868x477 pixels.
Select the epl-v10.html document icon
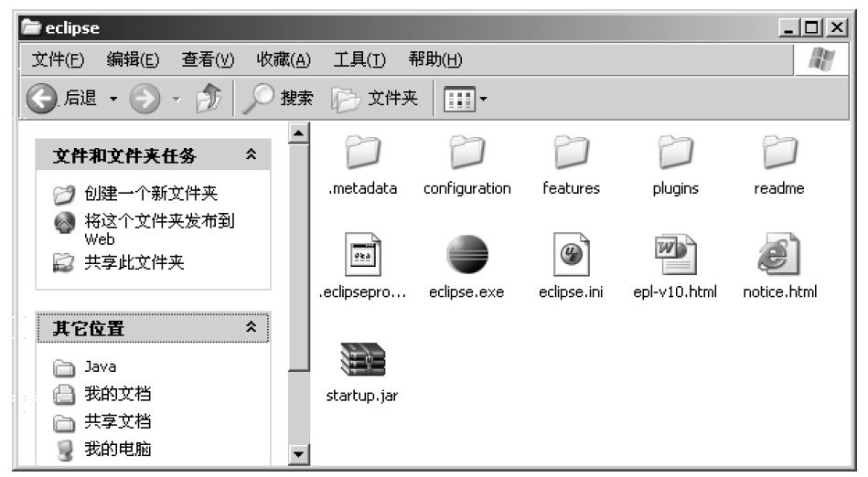(675, 254)
